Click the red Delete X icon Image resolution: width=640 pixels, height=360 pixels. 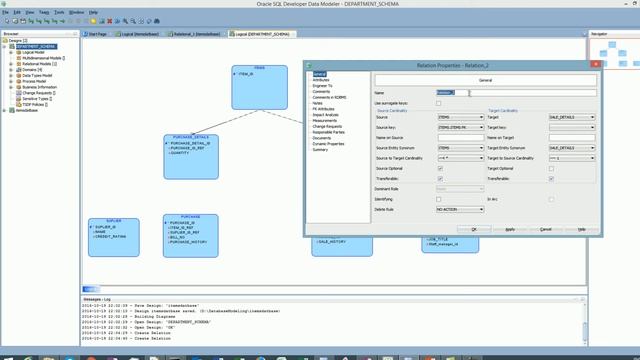[x=109, y=21]
